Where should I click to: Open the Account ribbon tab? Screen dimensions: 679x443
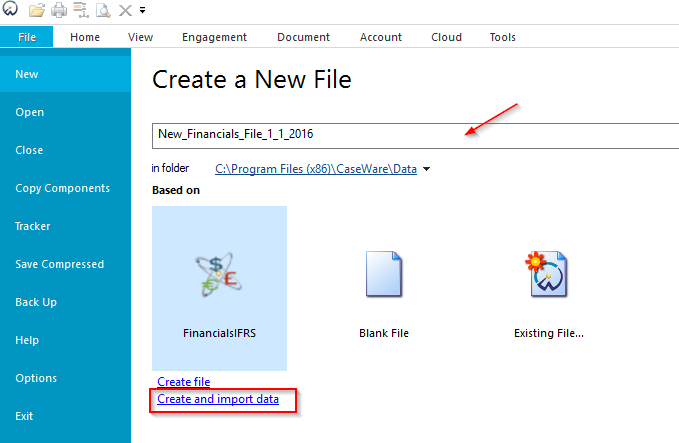click(x=381, y=37)
